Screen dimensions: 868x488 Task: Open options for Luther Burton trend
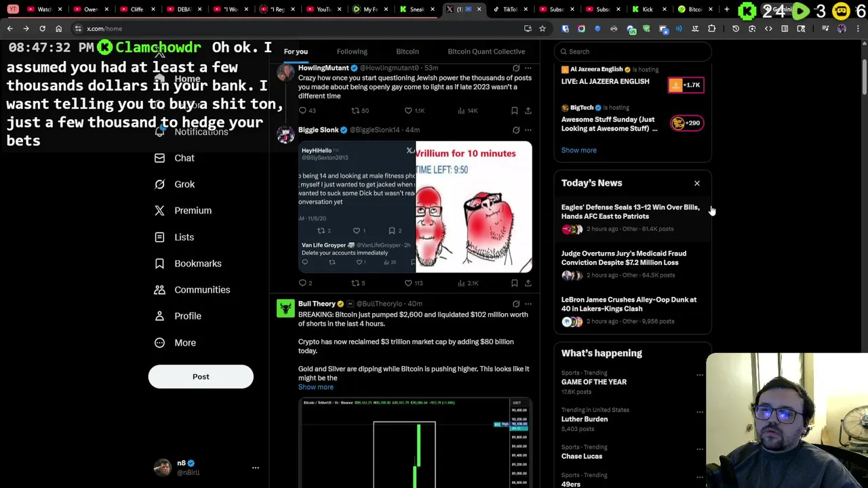tap(699, 412)
